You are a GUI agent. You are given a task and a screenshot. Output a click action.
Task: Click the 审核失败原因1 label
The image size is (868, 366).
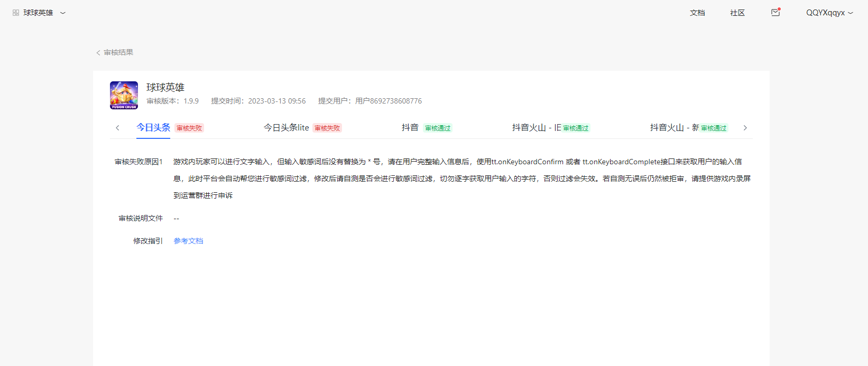click(138, 162)
